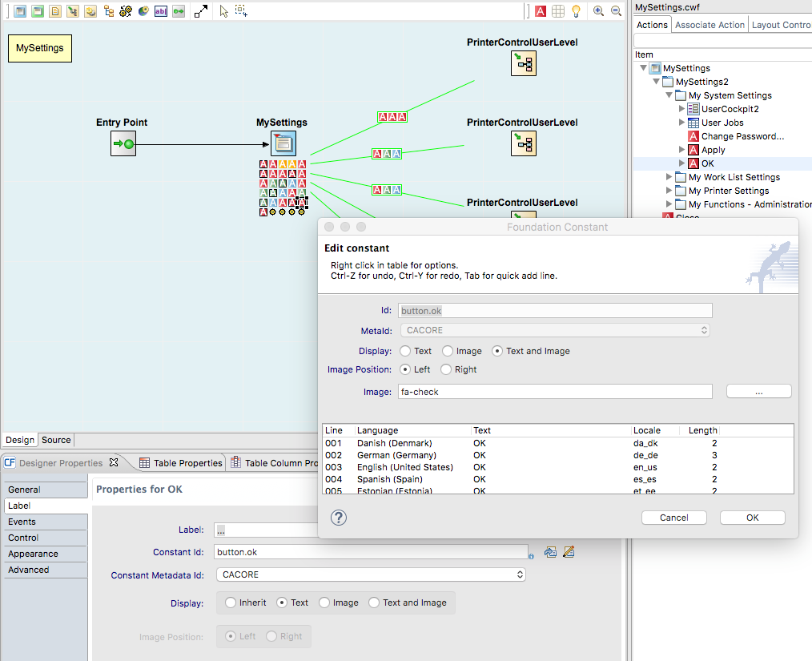Select the Image display radio in Properties for OK
Viewport: 812px width, 661px height.
(x=324, y=603)
